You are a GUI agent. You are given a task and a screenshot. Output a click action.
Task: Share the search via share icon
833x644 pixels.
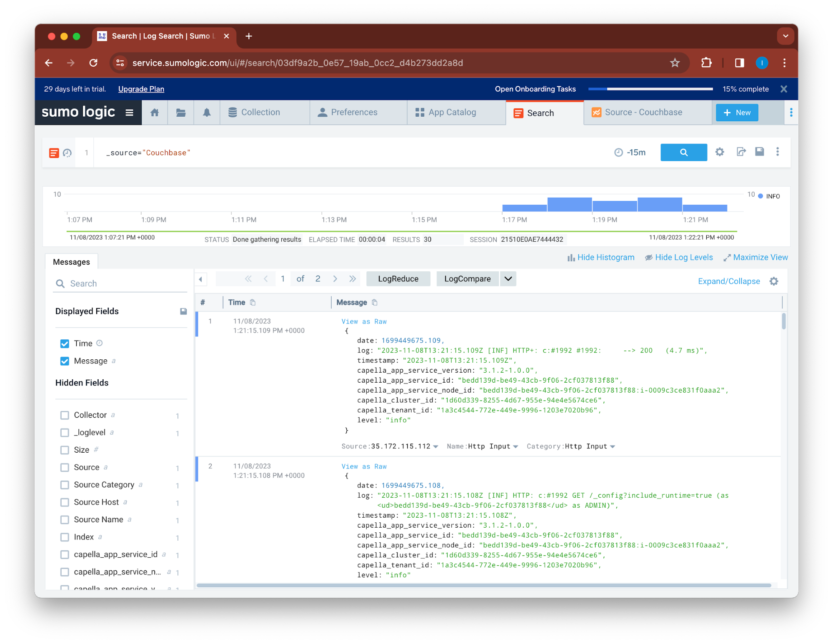[x=741, y=152]
